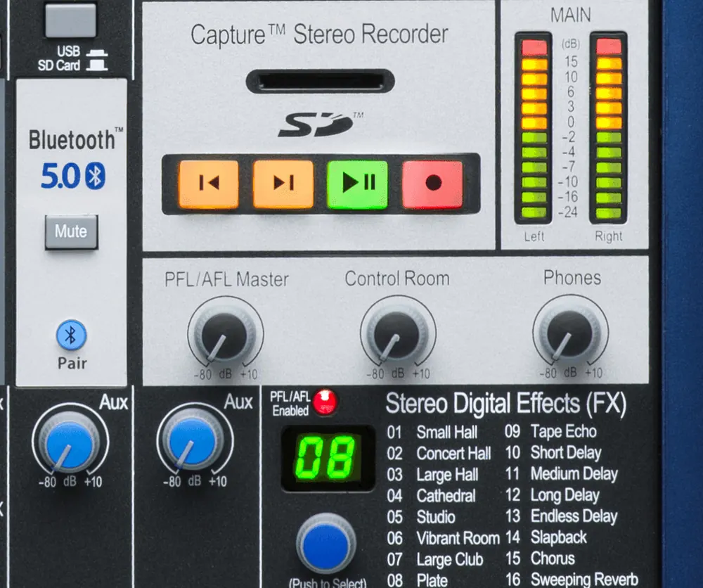The image size is (703, 588).
Task: Click the Right main level meter
Action: (x=608, y=128)
